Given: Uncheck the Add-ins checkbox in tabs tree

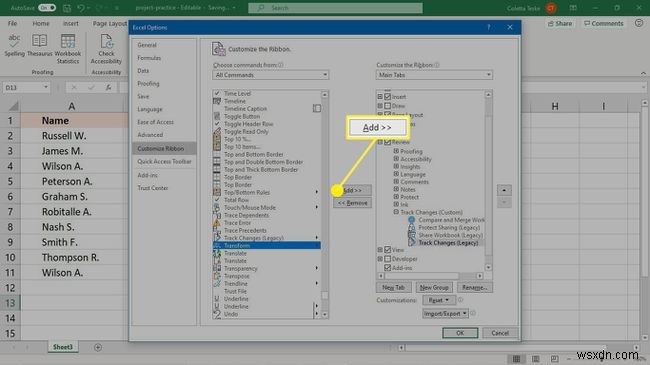Looking at the screenshot, I should [388, 268].
